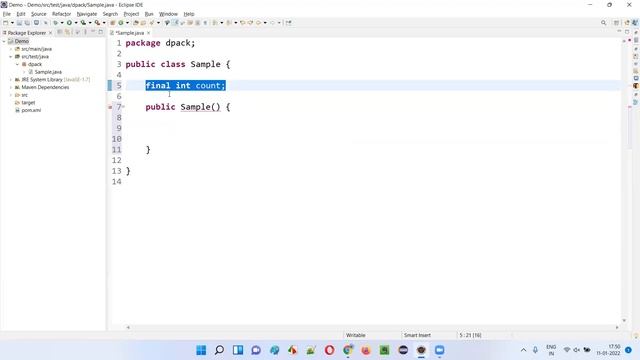Screen dimensions: 640x360
Task: Open the Help menu
Action: pos(189,14)
